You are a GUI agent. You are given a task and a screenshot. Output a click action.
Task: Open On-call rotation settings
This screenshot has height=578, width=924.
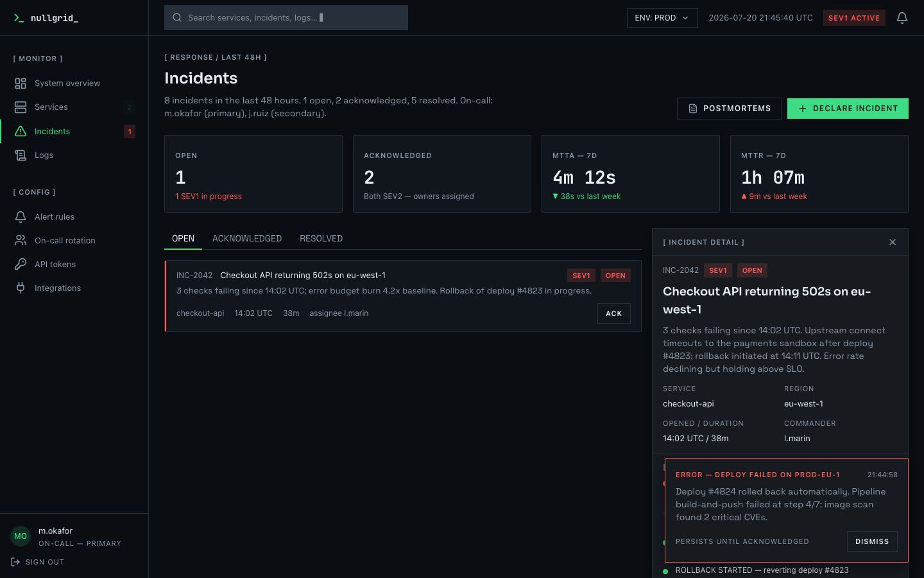point(74,241)
